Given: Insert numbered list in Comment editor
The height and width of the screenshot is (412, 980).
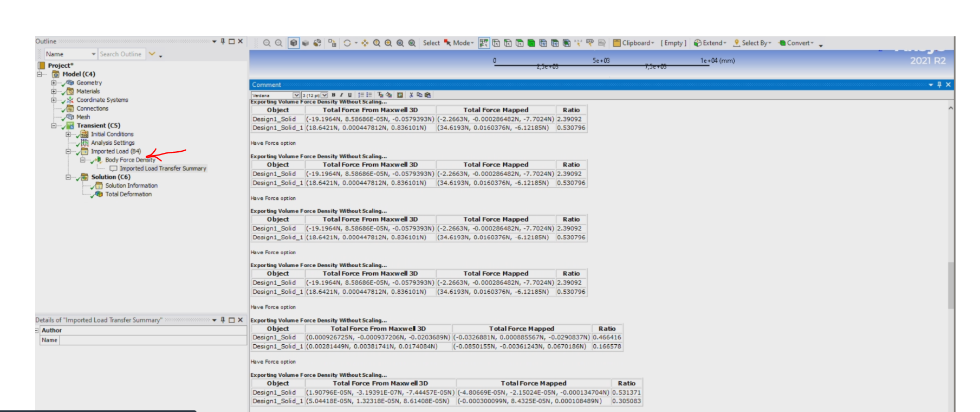Looking at the screenshot, I should 361,95.
